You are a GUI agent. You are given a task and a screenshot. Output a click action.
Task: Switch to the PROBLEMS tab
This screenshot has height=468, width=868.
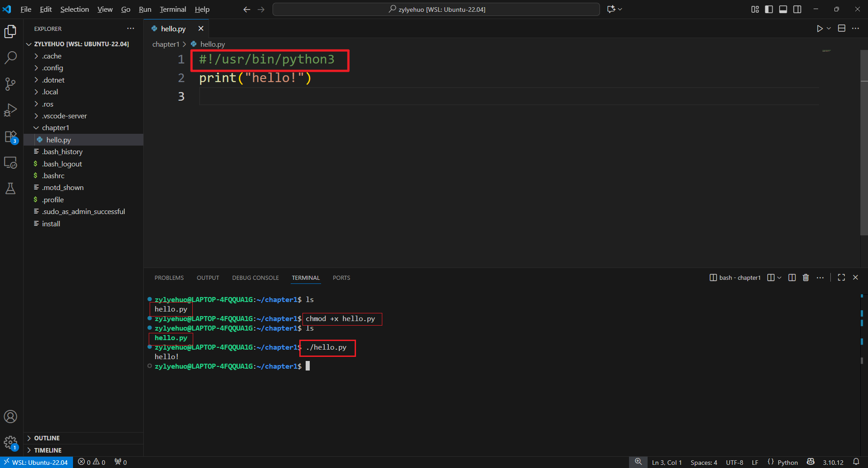click(169, 278)
